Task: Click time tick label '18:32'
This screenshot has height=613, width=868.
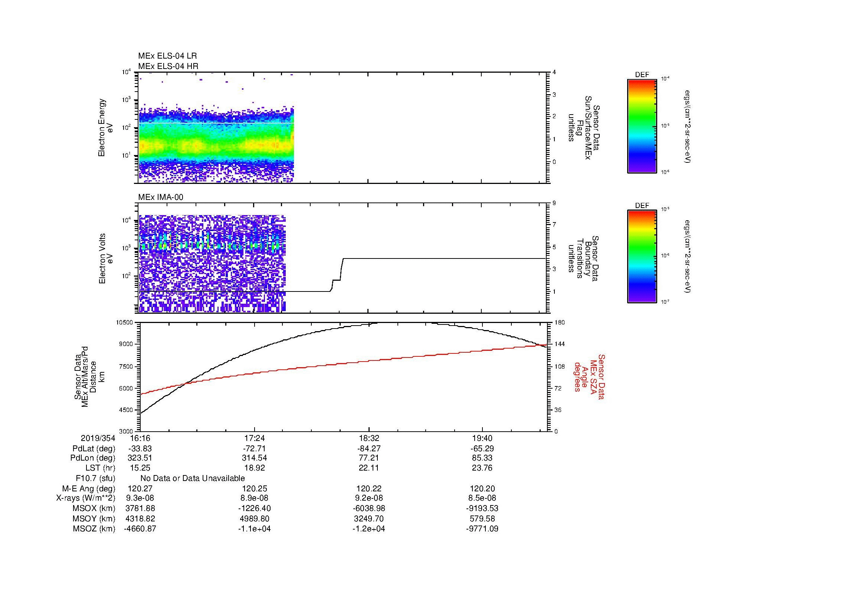Action: (369, 438)
